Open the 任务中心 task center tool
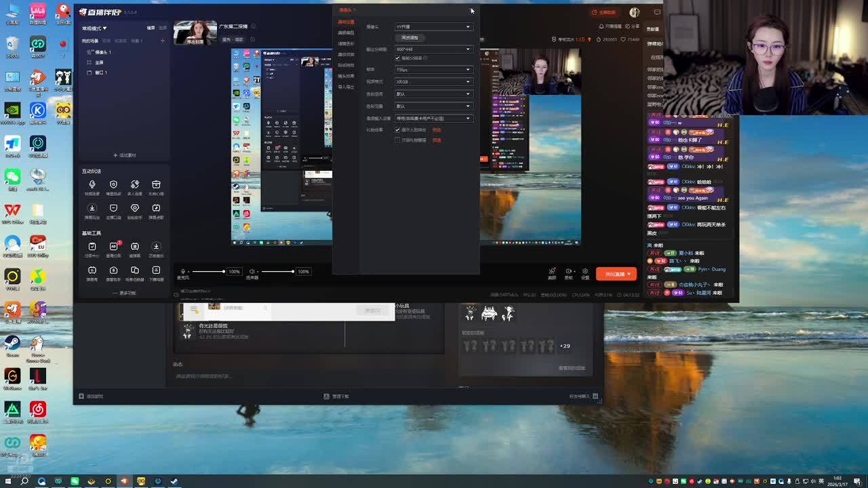The width and height of the screenshot is (868, 488). click(x=92, y=247)
